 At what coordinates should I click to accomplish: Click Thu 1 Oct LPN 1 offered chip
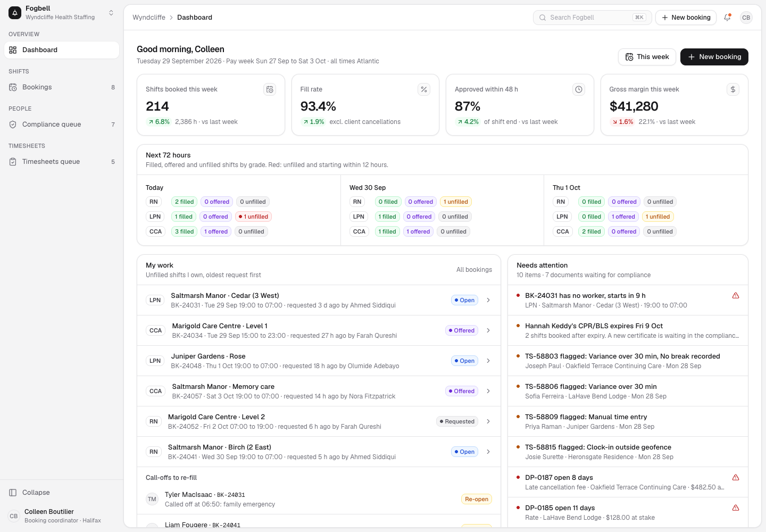(623, 217)
